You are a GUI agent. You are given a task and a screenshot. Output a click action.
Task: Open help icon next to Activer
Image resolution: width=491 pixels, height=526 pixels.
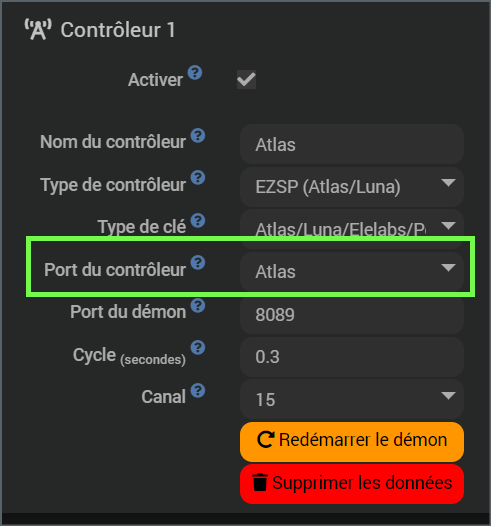195,72
